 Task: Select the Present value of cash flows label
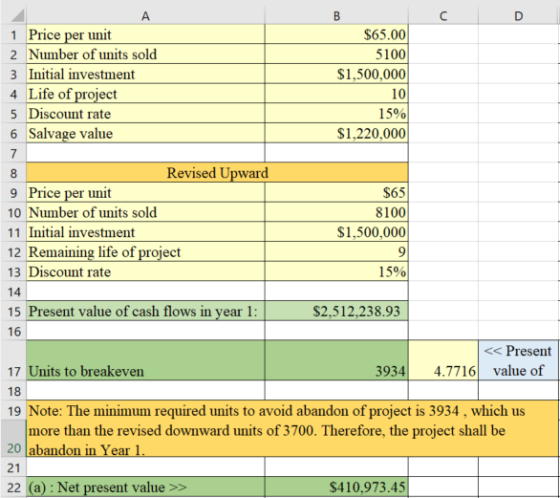coord(146,311)
